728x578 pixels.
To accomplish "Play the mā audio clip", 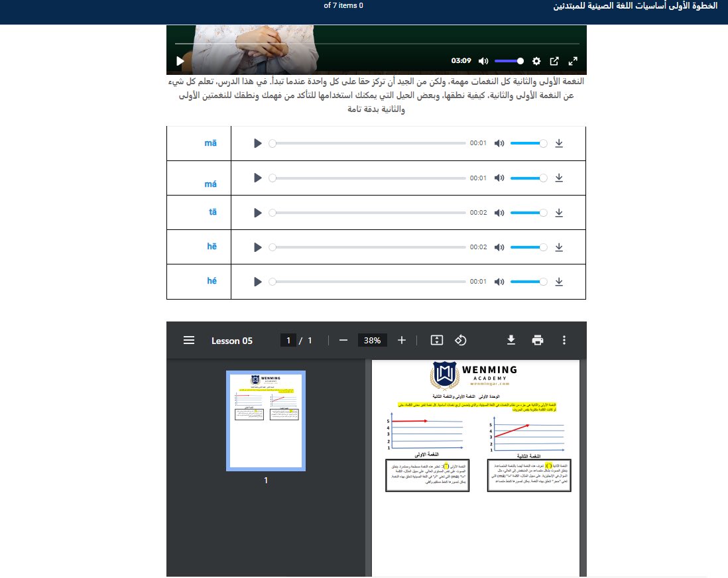I will click(x=258, y=143).
